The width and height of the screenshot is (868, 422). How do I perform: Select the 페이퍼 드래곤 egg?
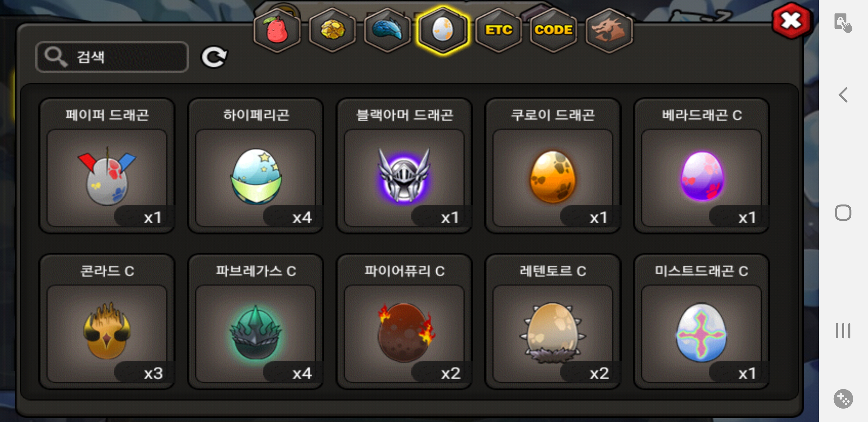[107, 166]
